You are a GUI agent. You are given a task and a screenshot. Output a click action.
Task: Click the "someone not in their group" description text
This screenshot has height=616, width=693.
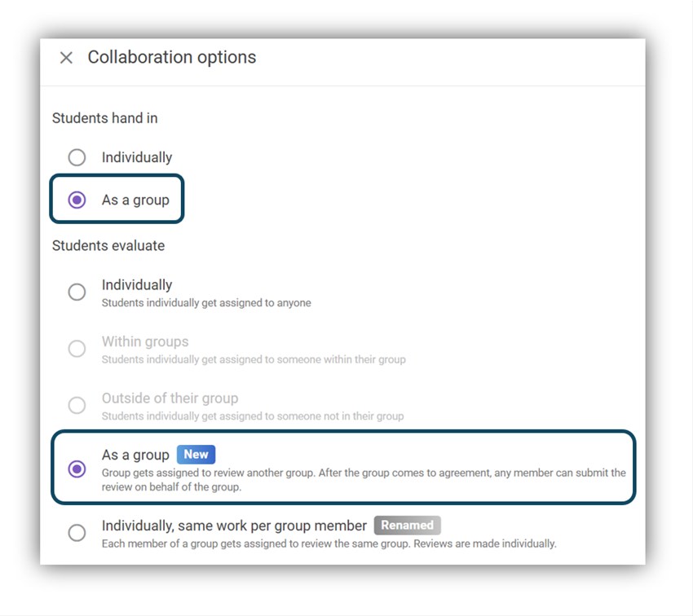pos(253,416)
